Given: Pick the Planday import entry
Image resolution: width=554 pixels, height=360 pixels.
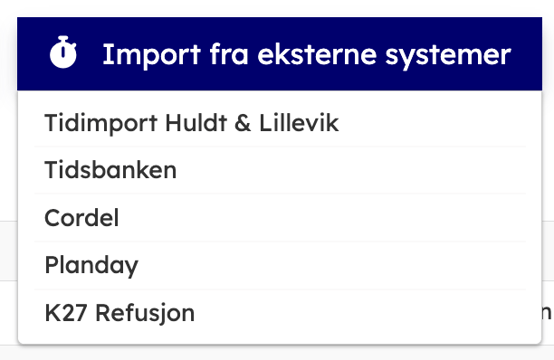Looking at the screenshot, I should click(x=280, y=265).
